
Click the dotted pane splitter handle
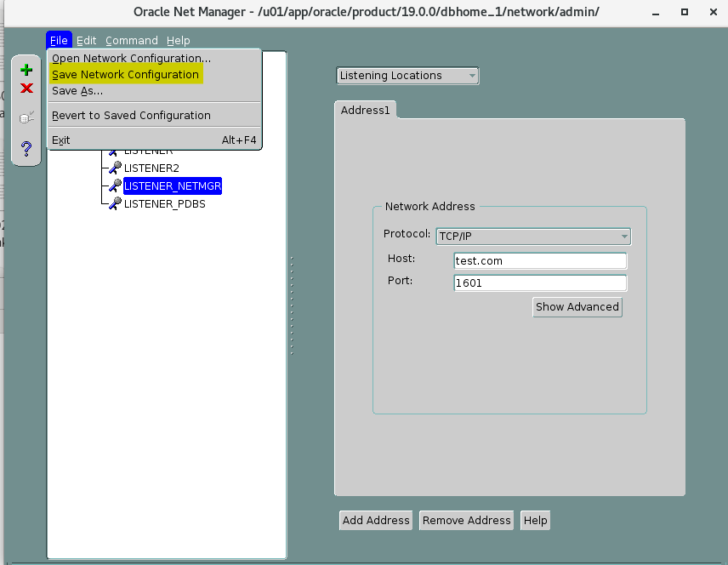coord(292,305)
